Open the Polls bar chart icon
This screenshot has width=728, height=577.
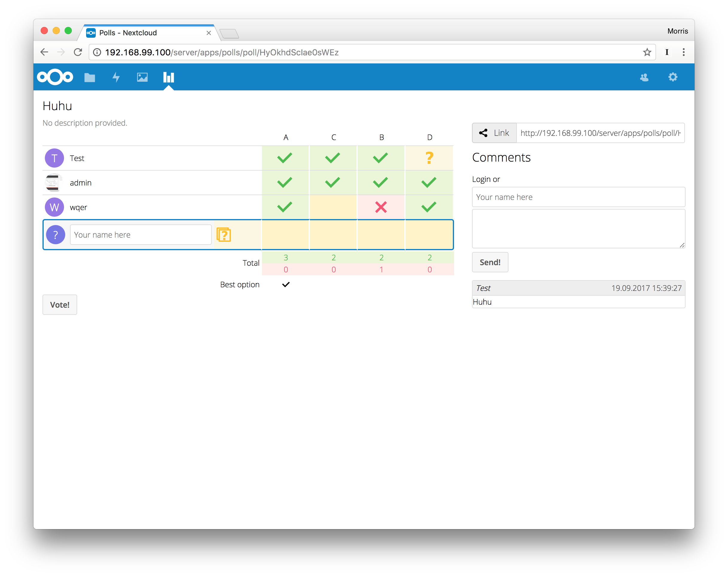point(168,77)
